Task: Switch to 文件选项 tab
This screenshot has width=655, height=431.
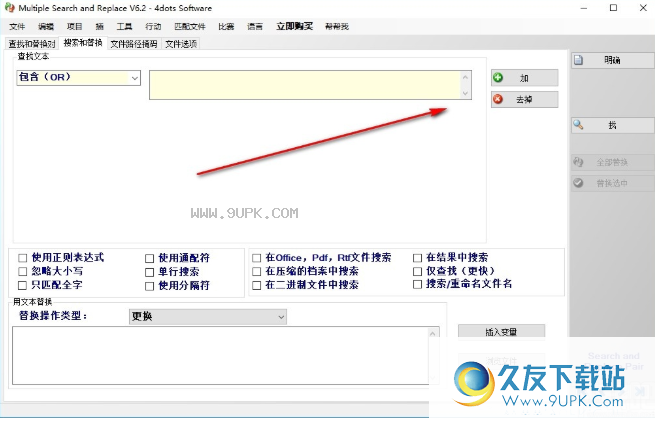Action: coord(181,44)
